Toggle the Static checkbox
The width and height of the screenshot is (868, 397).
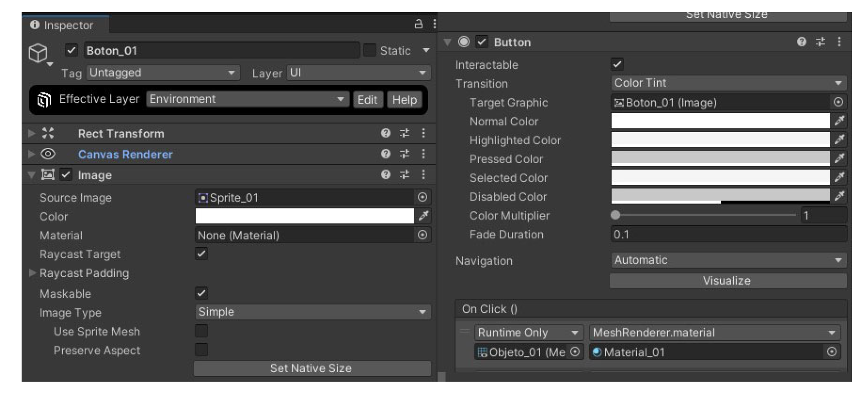[x=369, y=50]
